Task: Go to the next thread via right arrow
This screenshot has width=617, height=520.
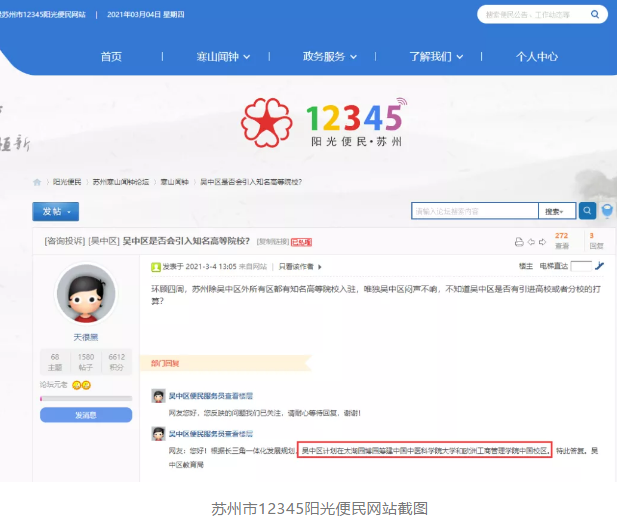Action: tap(542, 241)
